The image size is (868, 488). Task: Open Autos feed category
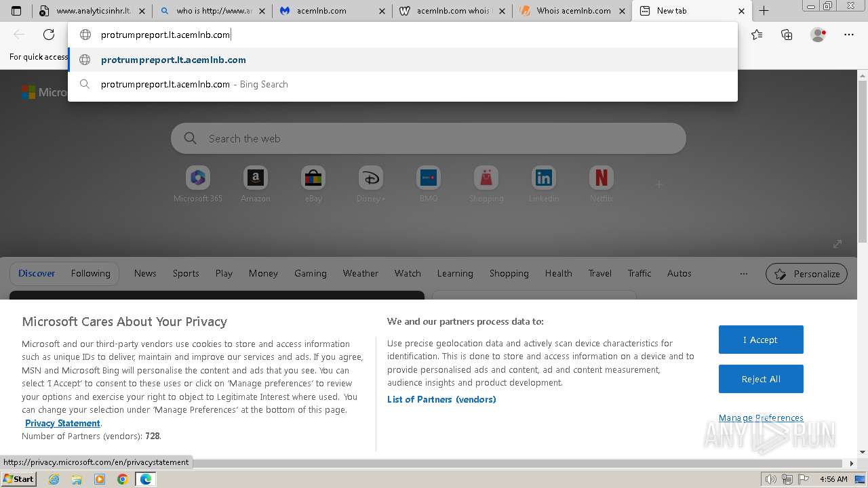(679, 273)
